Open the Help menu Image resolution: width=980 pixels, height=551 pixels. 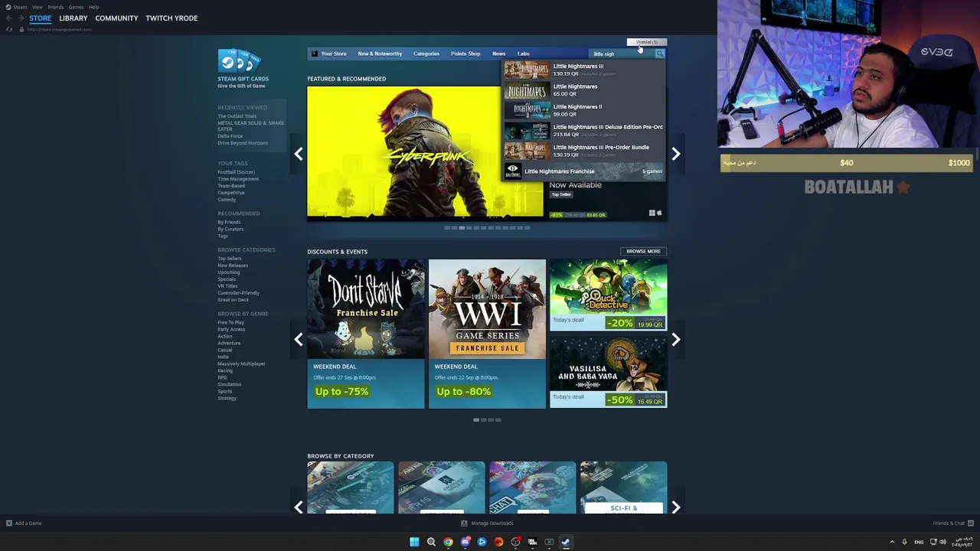pos(93,7)
